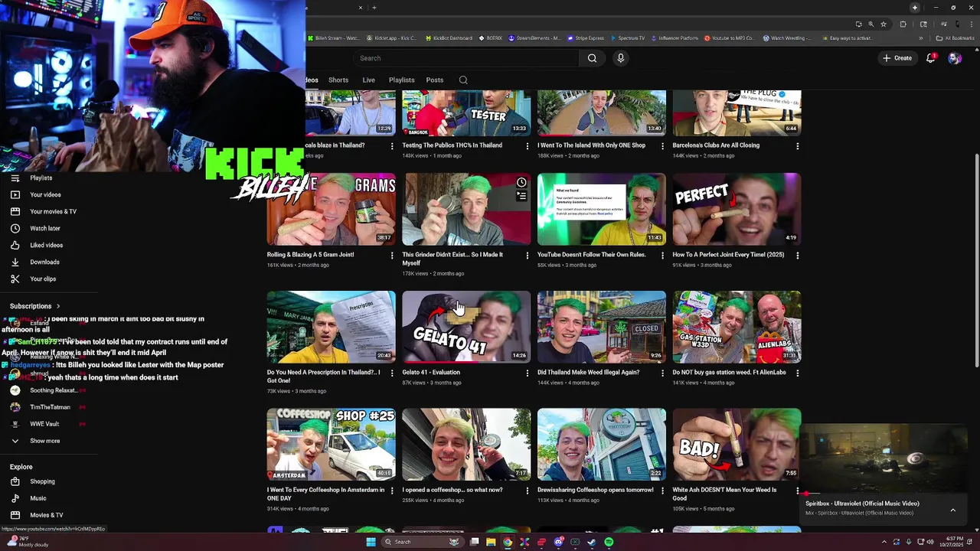Switch to the Shorts tab
The width and height of the screenshot is (980, 551).
click(338, 80)
